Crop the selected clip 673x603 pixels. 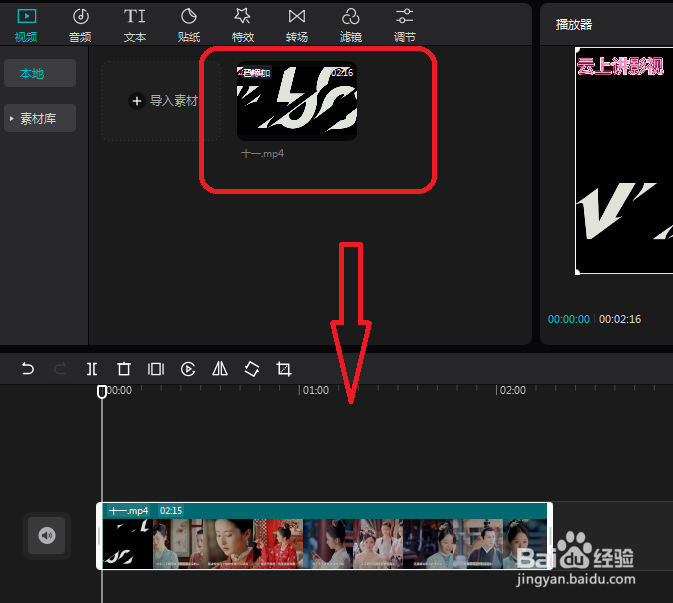[x=284, y=369]
